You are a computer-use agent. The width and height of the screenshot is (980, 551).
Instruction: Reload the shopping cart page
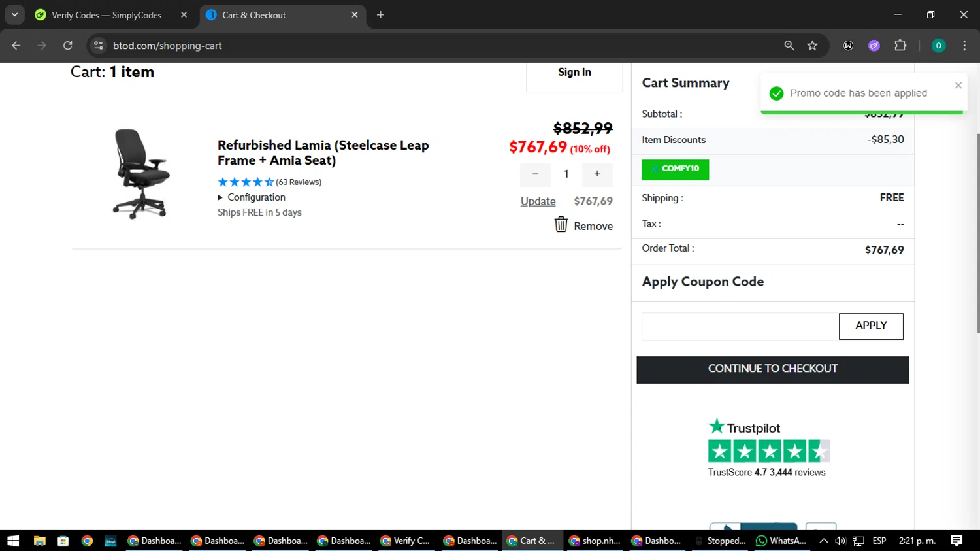(68, 46)
